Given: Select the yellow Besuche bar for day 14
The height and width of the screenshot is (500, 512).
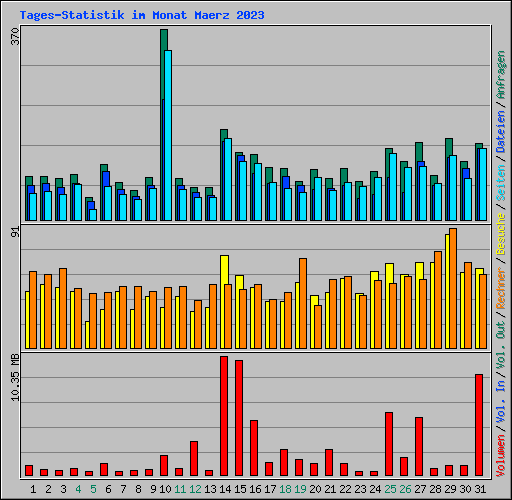Looking at the screenshot, I should tap(223, 302).
